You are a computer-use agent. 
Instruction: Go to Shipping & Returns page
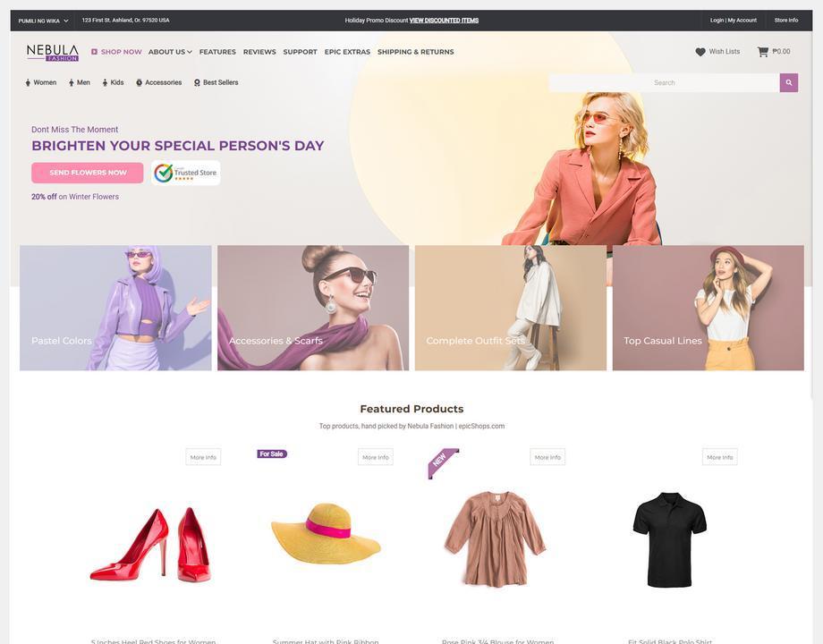coord(415,52)
